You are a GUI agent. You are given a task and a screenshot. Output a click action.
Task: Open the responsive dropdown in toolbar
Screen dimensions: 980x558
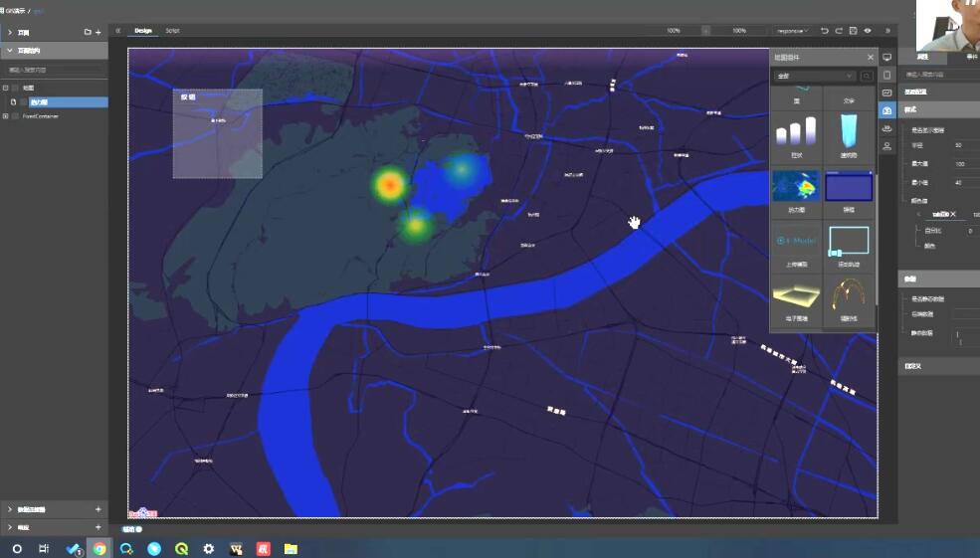pyautogui.click(x=793, y=31)
